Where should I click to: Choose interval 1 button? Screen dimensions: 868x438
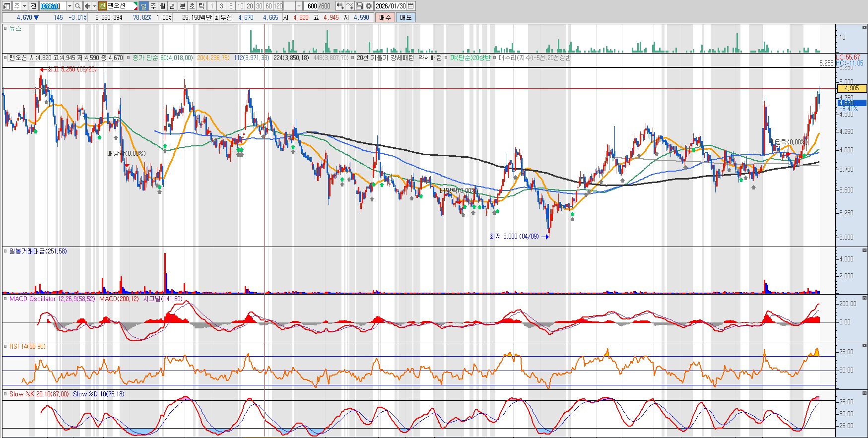click(211, 6)
